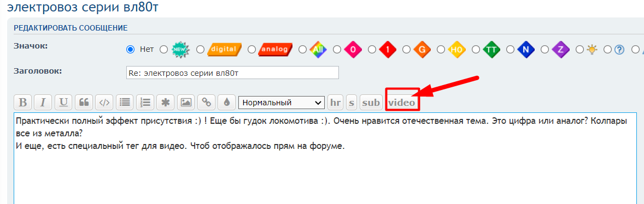644x204 pixels.
Task: Insert a quote block via the quotation marks icon
Action: [84, 103]
